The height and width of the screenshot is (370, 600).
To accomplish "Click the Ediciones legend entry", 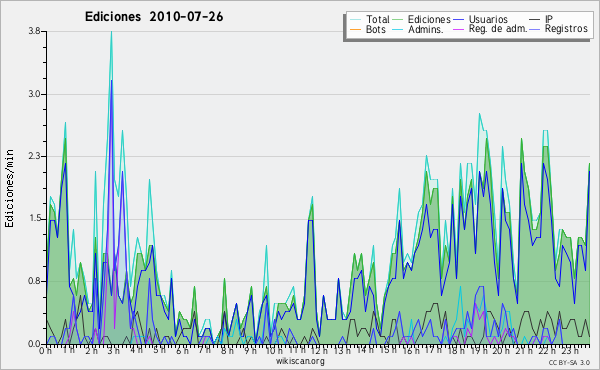I will tap(421, 20).
